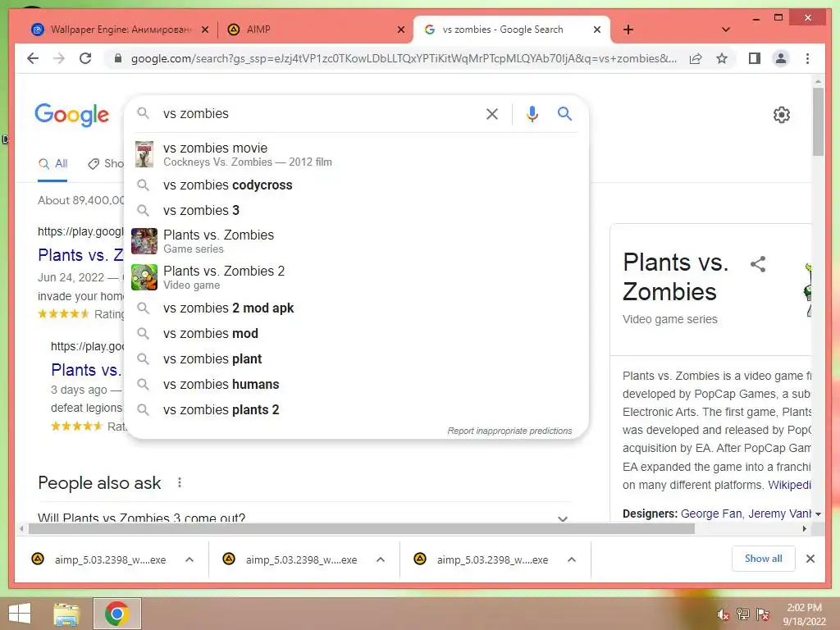
Task: Click the horizontal page scrollbar thumb
Action: pos(362,529)
